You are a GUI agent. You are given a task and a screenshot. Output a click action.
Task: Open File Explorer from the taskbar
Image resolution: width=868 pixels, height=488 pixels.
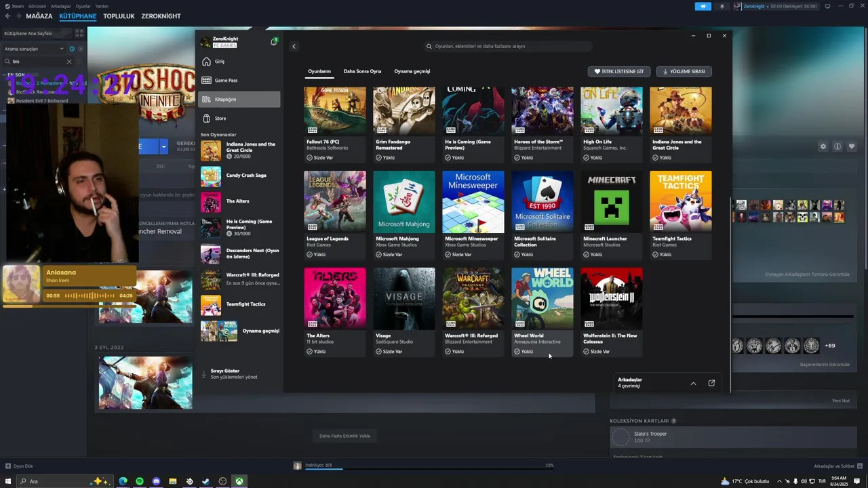point(173,481)
